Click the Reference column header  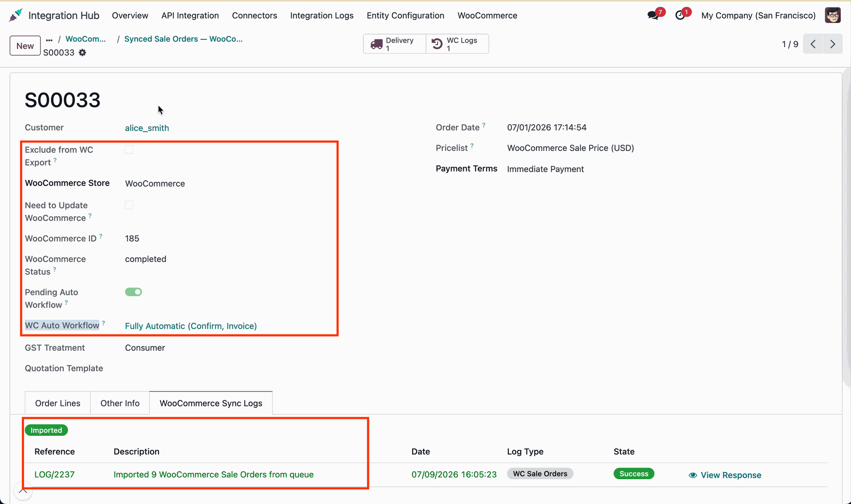pyautogui.click(x=55, y=452)
